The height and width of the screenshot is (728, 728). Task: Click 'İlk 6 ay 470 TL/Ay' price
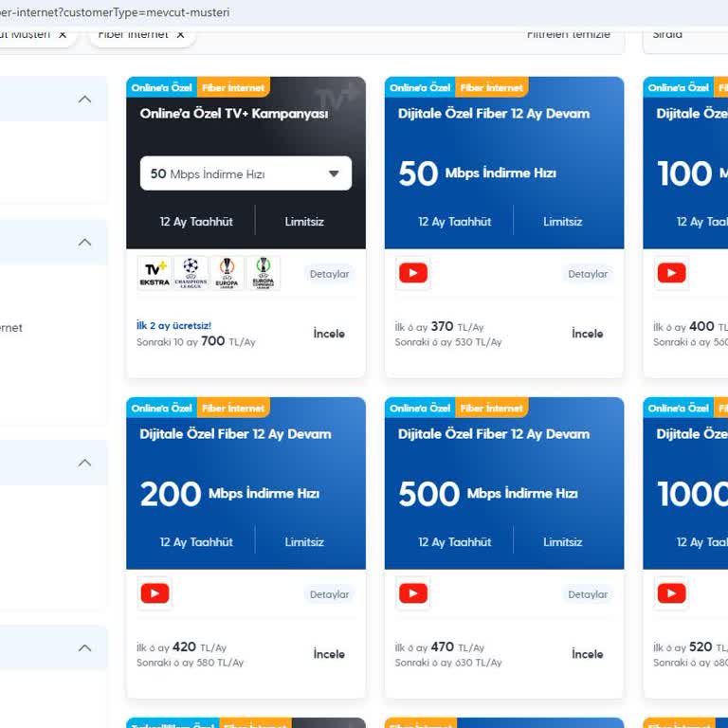pyautogui.click(x=440, y=646)
